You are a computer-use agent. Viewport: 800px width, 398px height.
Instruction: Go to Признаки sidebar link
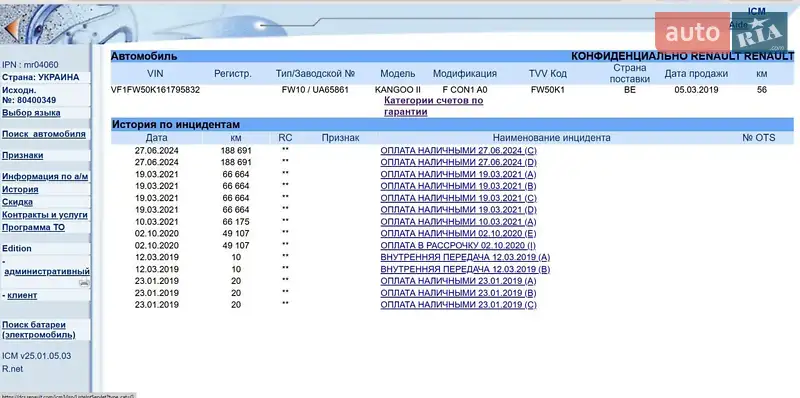point(22,155)
